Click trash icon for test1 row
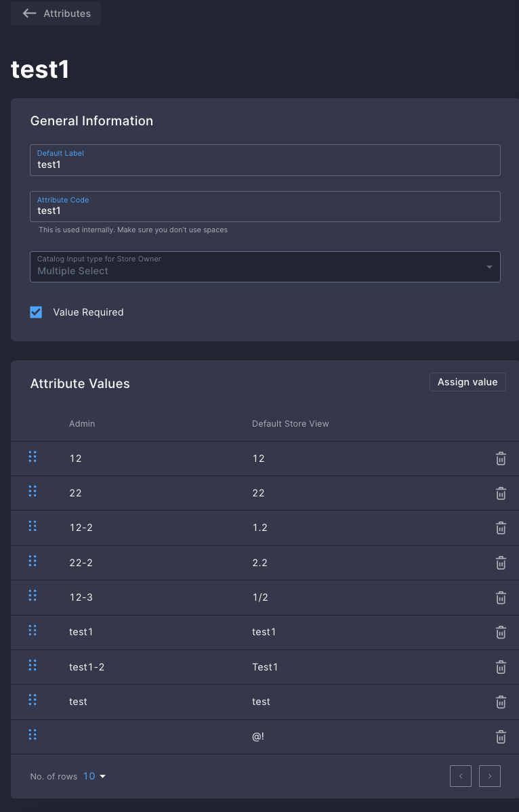Image resolution: width=519 pixels, height=812 pixels. pyautogui.click(x=500, y=632)
